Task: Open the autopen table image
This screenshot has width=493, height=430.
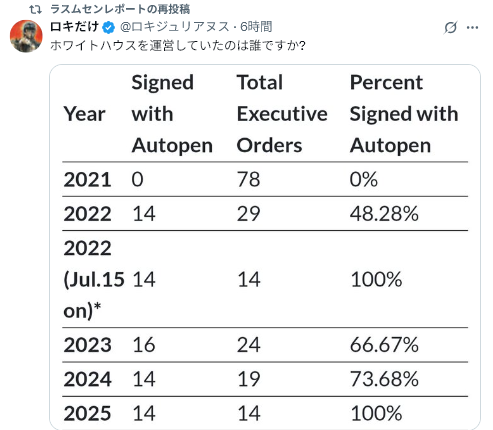Action: [265, 247]
